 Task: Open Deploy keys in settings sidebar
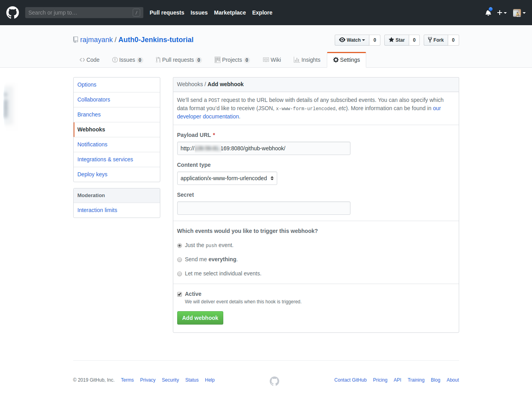tap(117, 174)
